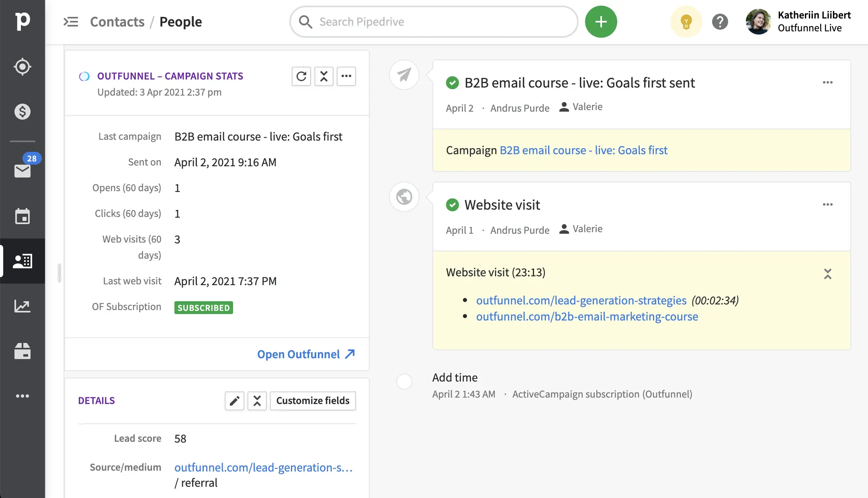Viewport: 868px width, 498px height.
Task: Click Customize fields button
Action: coord(313,400)
